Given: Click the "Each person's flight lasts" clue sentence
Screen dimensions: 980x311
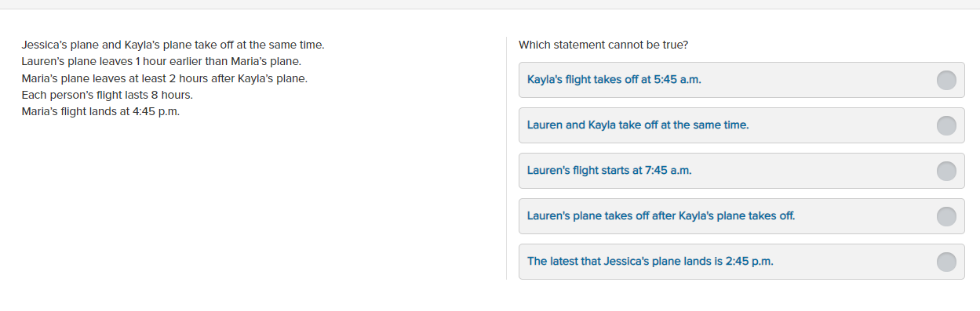Looking at the screenshot, I should click(x=107, y=95).
